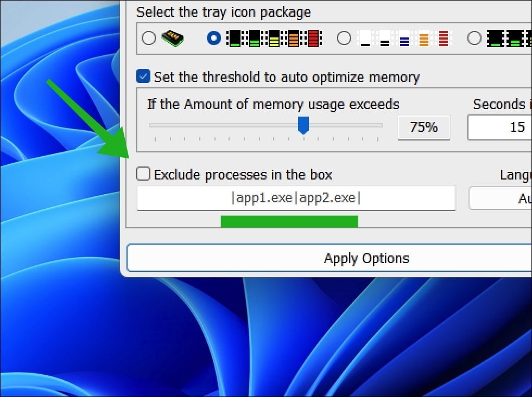Click the red bar icon on white background

click(444, 39)
